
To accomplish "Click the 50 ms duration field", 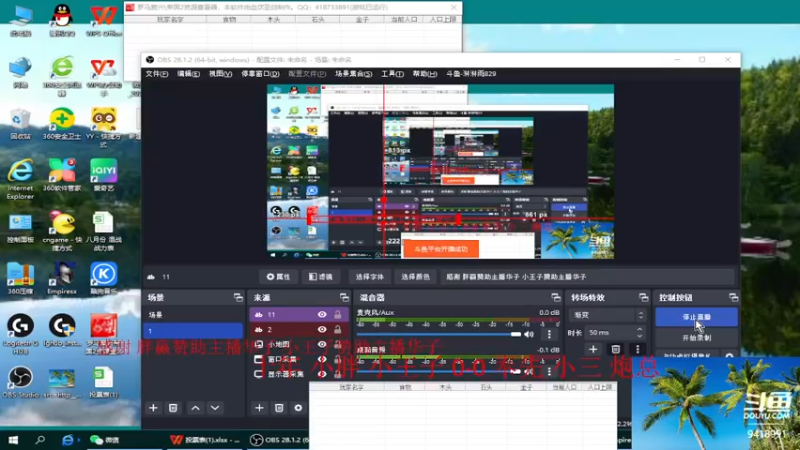I will [610, 333].
